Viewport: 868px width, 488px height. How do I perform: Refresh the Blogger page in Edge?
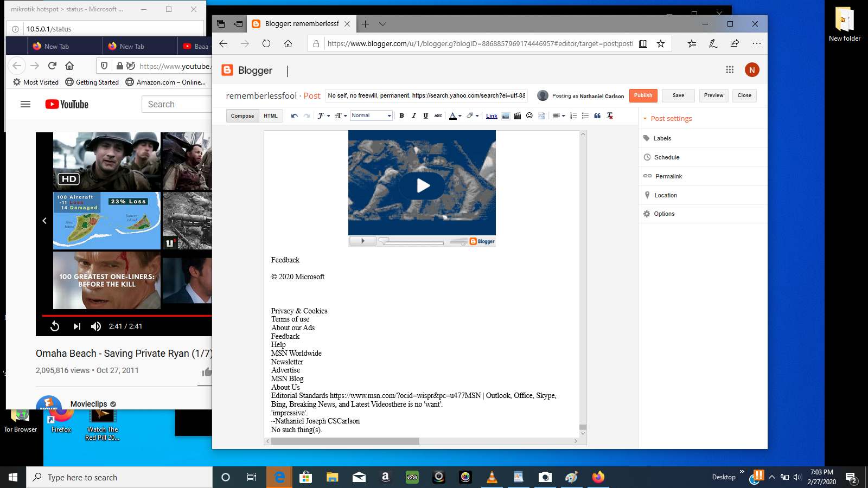click(266, 43)
